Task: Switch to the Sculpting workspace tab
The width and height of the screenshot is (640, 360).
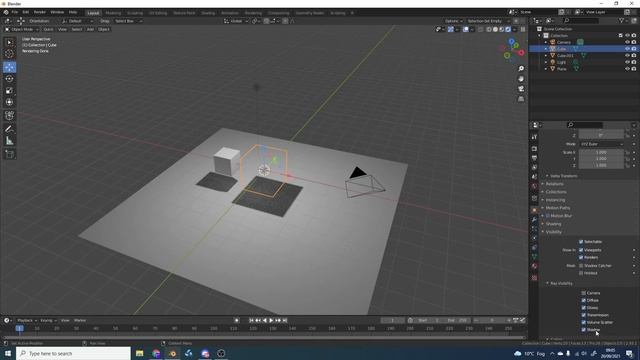Action: (x=135, y=13)
